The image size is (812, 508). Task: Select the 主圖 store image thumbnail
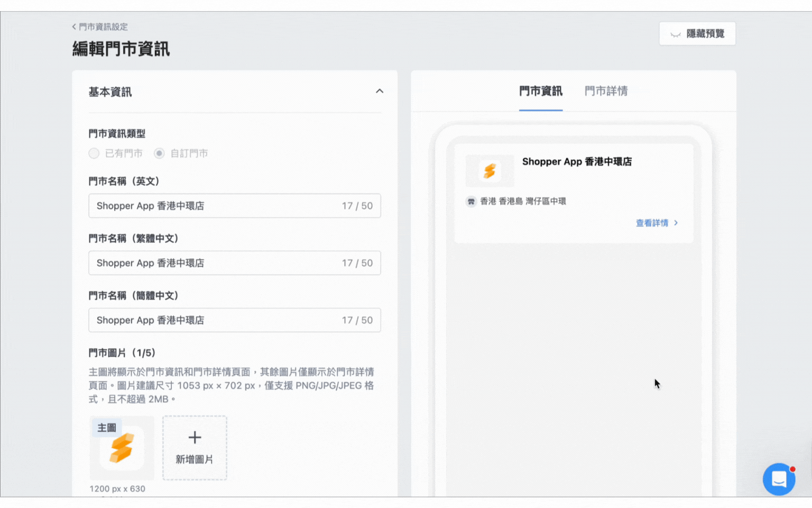point(122,448)
